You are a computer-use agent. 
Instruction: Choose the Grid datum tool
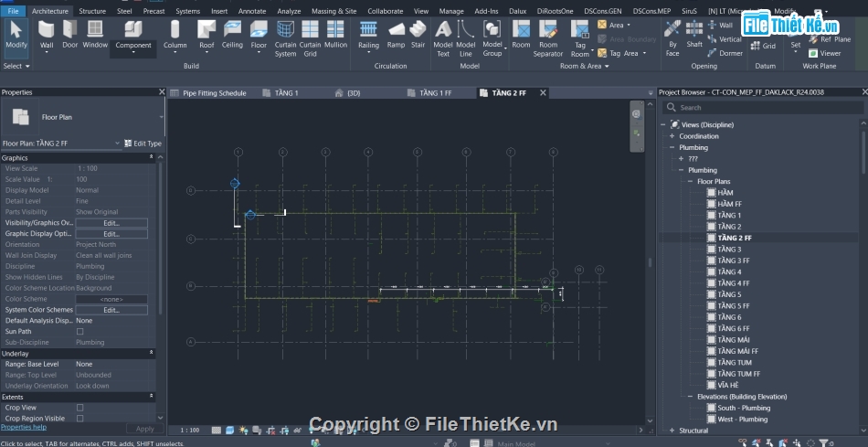[x=763, y=46]
